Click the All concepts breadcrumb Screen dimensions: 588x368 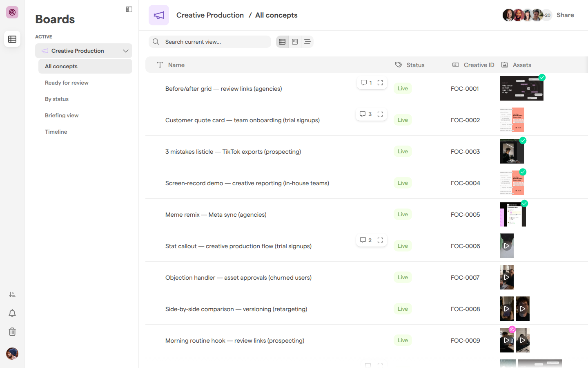[x=276, y=15]
